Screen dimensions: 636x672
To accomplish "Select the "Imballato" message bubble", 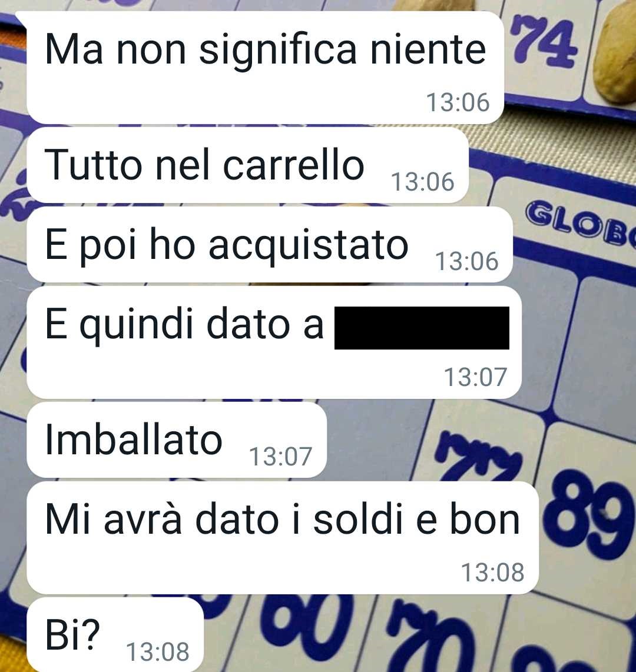I will [177, 440].
